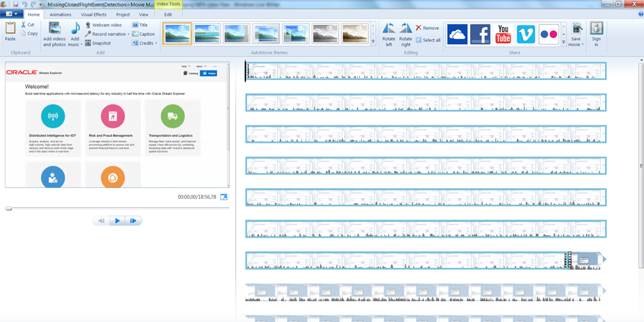Toggle full screen preview
The height and width of the screenshot is (322, 644).
tap(223, 197)
